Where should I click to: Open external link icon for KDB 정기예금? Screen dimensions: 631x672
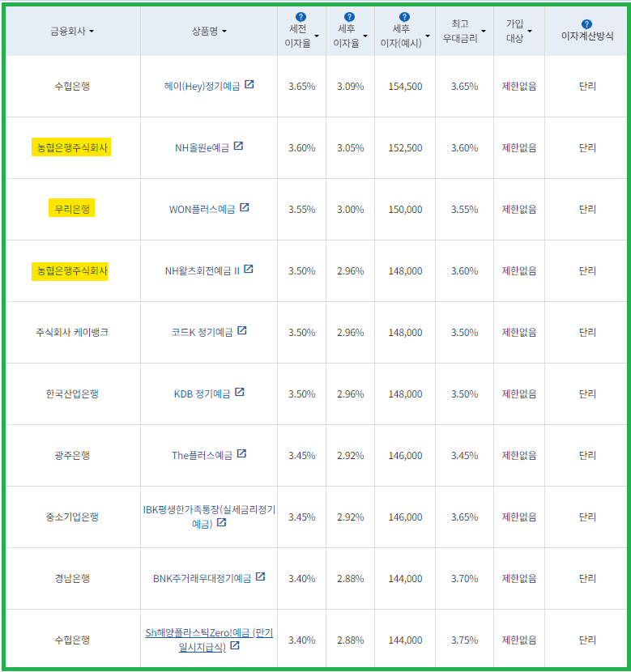tap(240, 392)
